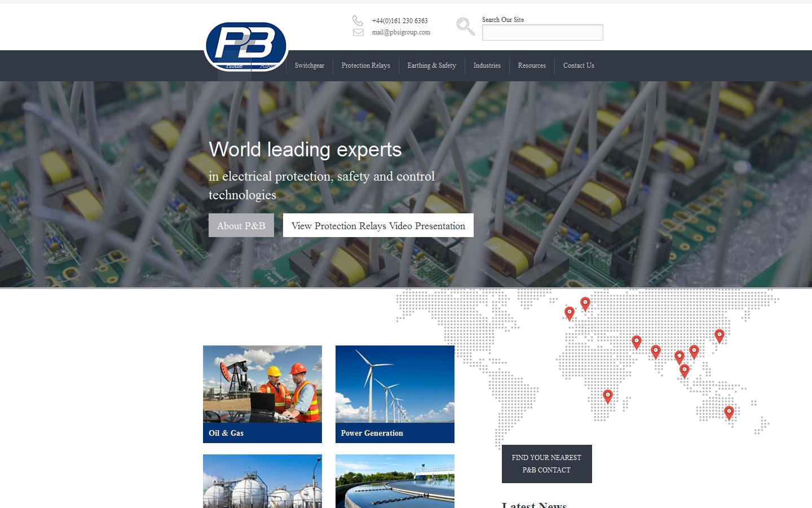Screen dimensions: 812x508
Task: Open the Earthing & Safety menu
Action: point(431,65)
